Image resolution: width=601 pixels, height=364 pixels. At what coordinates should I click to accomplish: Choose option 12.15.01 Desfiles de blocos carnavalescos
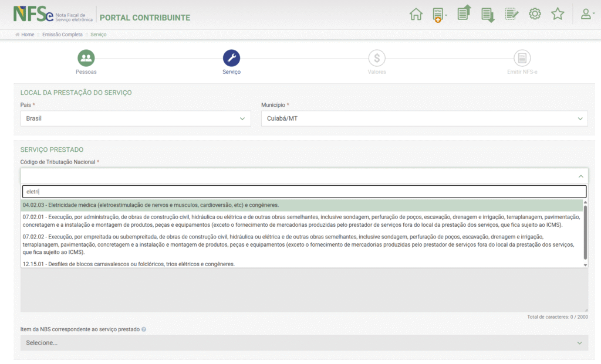129,264
